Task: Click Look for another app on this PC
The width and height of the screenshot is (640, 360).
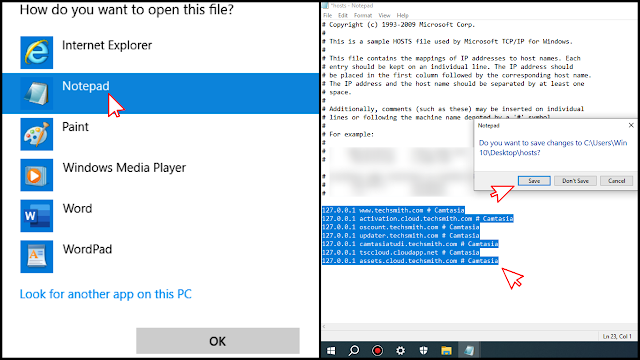Action: coord(106,294)
